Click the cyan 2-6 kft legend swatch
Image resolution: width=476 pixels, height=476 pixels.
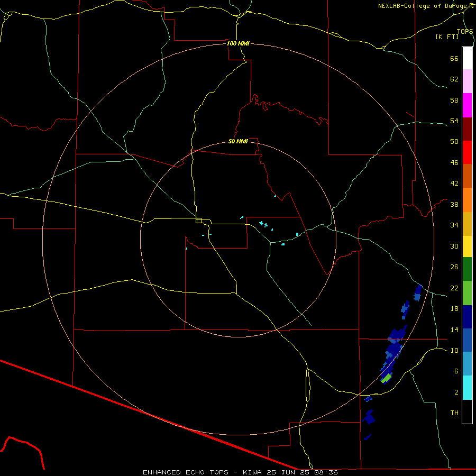pos(467,387)
